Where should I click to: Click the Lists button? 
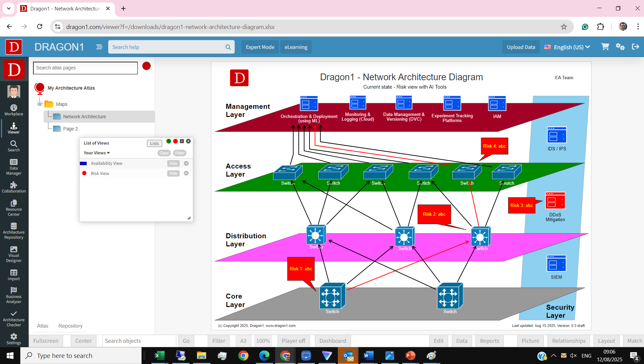pos(154,143)
